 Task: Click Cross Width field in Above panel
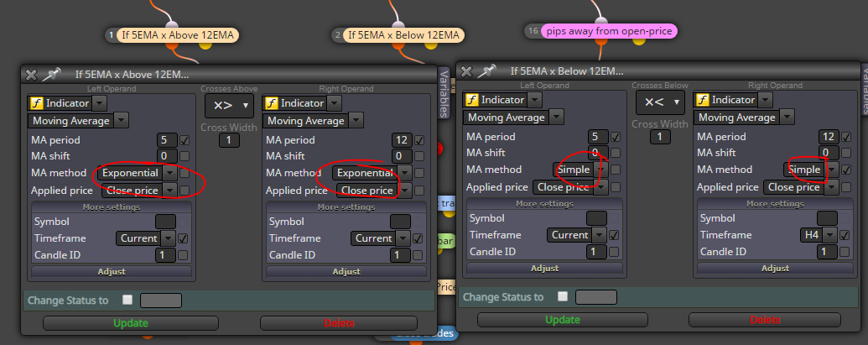coord(229,140)
